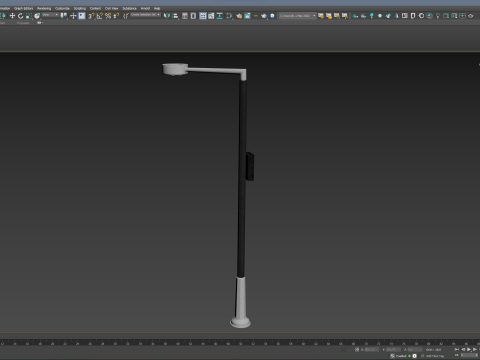The width and height of the screenshot is (480, 360).
Task: Click the small green dash icon beside teapot
Action: (x=256, y=16)
